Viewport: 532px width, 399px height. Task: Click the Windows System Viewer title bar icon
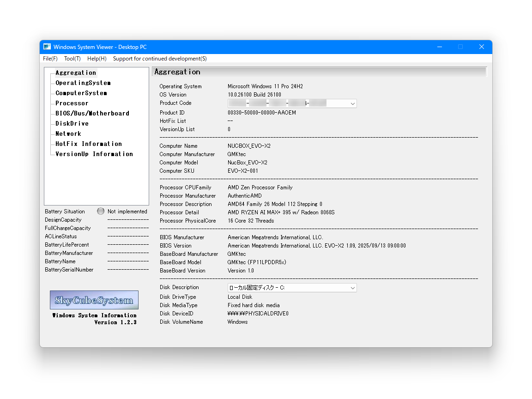pos(47,47)
